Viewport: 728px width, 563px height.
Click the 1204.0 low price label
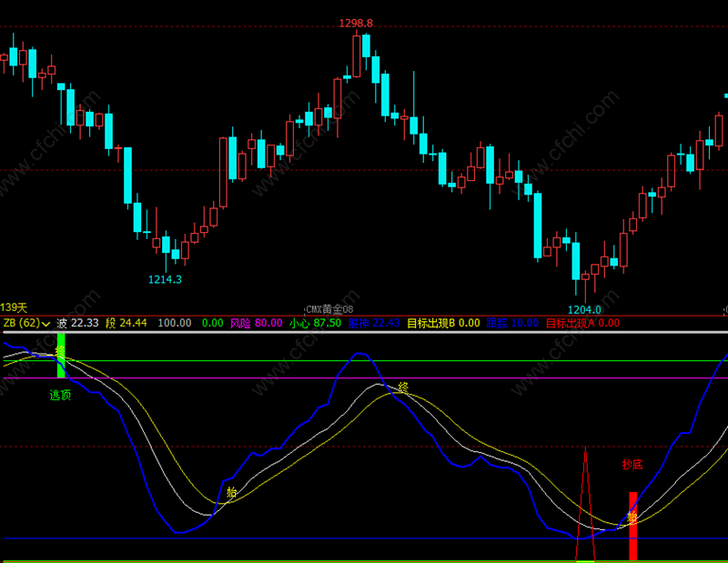tap(584, 309)
